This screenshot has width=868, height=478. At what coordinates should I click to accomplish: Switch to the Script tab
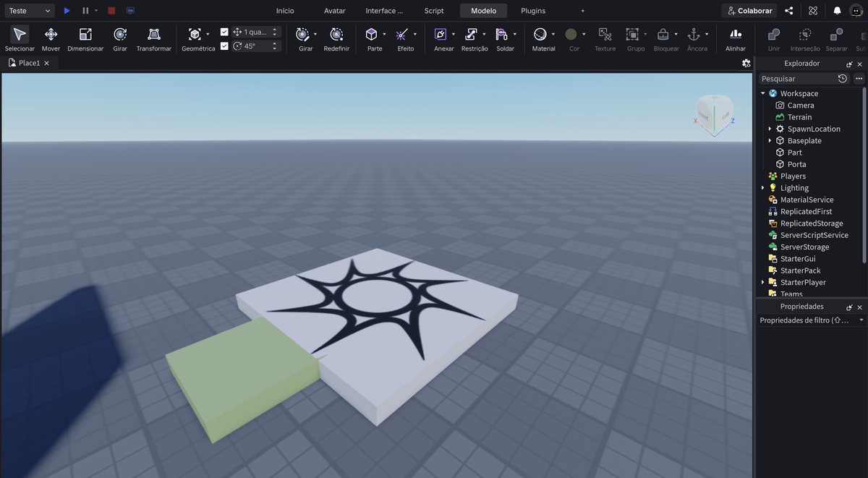(x=434, y=11)
